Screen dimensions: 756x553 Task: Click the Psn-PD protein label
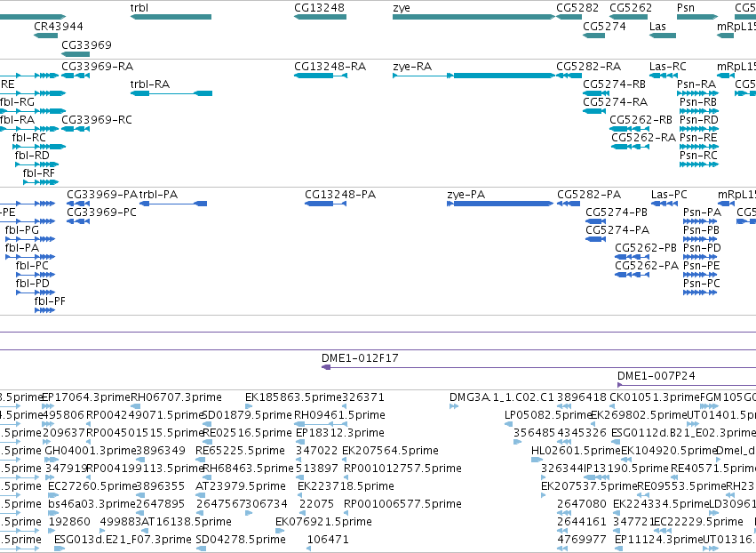702,247
